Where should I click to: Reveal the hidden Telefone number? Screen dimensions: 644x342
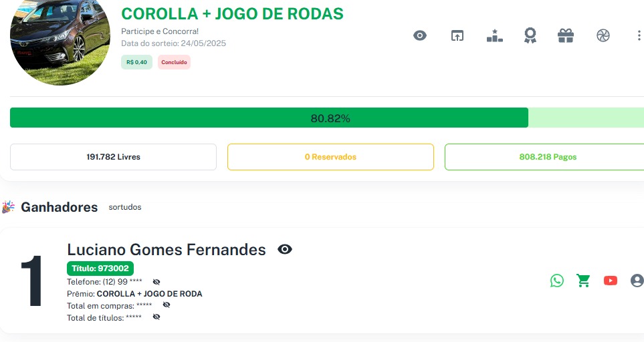point(156,282)
